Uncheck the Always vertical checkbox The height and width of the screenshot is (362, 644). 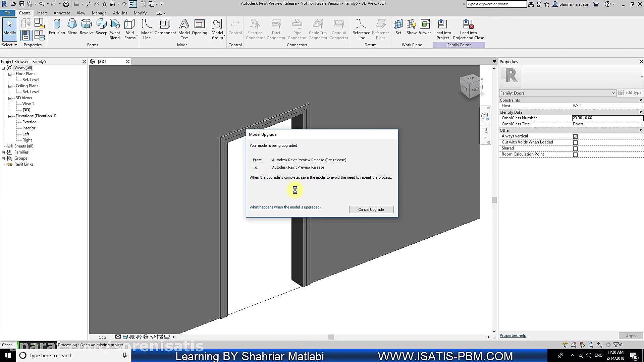(575, 136)
